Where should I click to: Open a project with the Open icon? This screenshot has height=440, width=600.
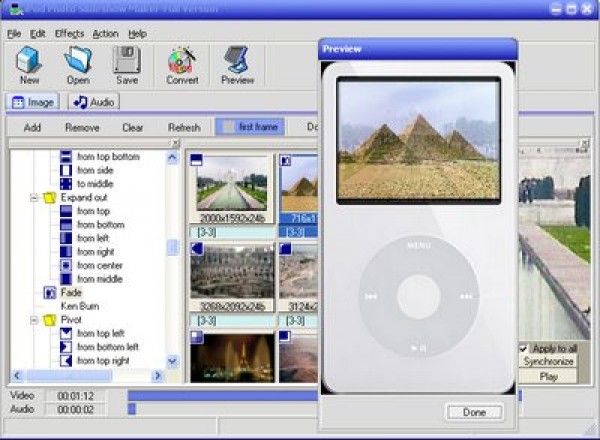78,60
